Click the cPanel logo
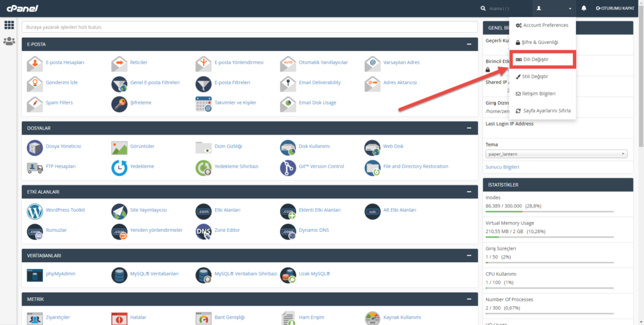The width and height of the screenshot is (644, 325). point(23,8)
